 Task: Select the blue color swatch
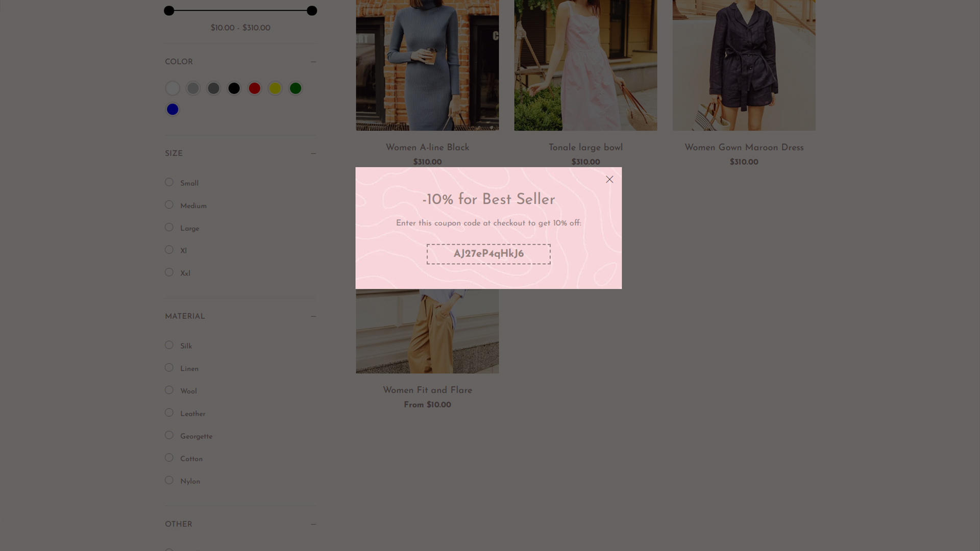(173, 109)
